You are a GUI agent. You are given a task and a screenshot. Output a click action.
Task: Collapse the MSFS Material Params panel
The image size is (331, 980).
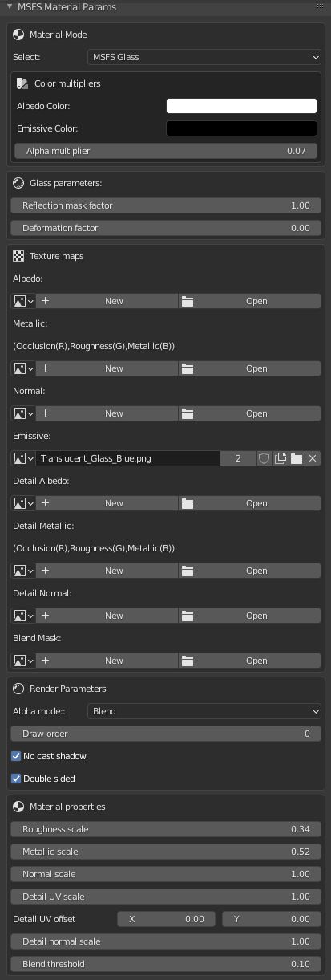click(9, 7)
